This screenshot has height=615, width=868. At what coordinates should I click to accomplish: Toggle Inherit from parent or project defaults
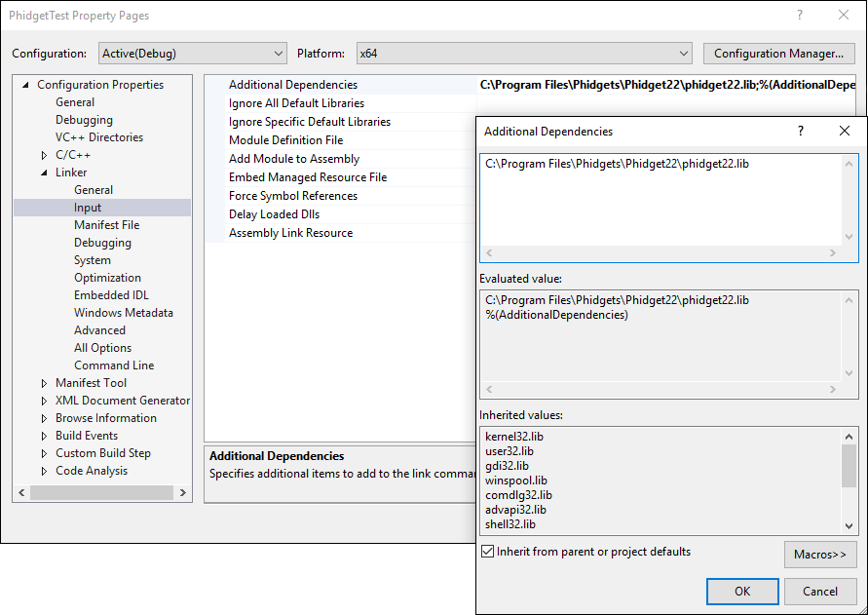(488, 552)
